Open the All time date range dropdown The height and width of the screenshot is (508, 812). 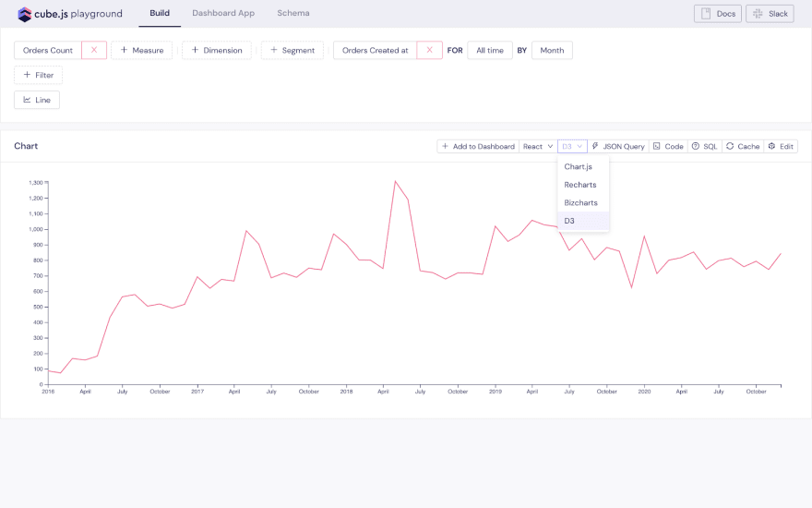[489, 50]
